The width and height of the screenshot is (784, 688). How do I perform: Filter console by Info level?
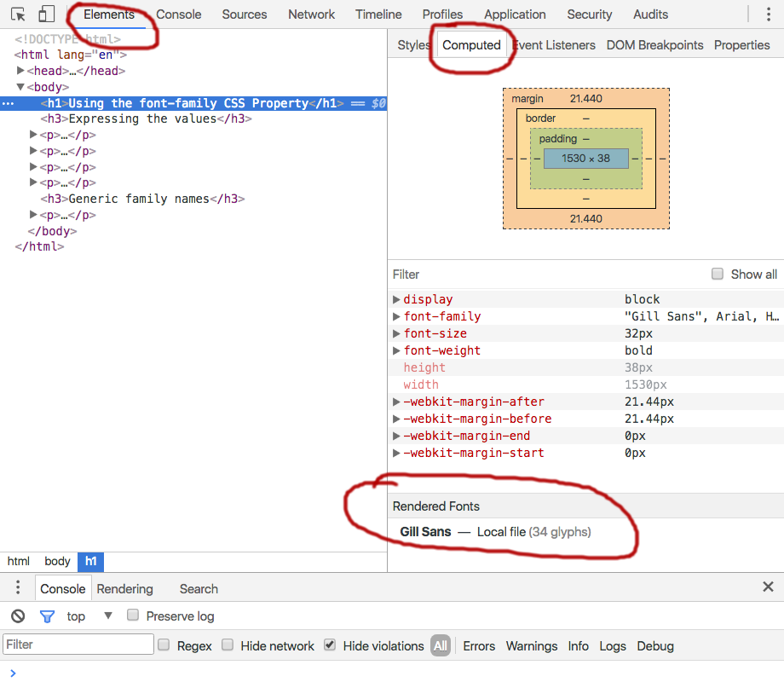click(578, 646)
